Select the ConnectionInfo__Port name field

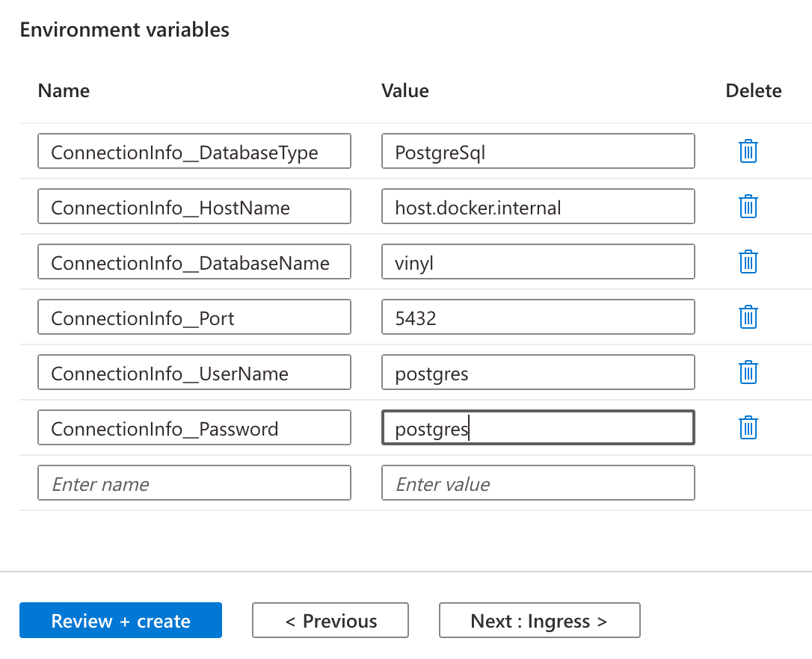point(194,317)
